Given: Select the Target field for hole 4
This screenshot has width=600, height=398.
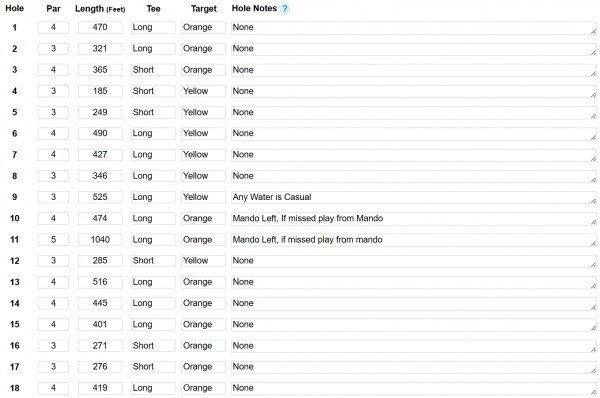Looking at the screenshot, I should click(203, 91).
